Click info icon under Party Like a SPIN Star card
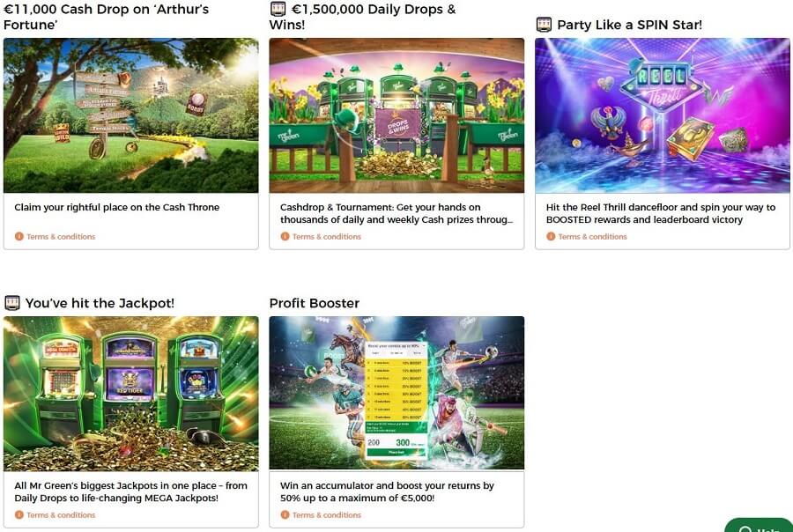This screenshot has height=532, width=793. point(551,236)
